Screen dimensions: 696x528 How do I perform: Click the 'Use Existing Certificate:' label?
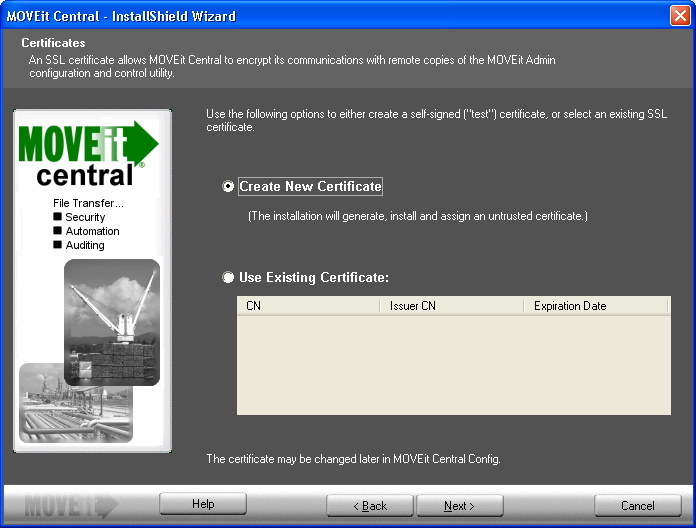pyautogui.click(x=314, y=277)
